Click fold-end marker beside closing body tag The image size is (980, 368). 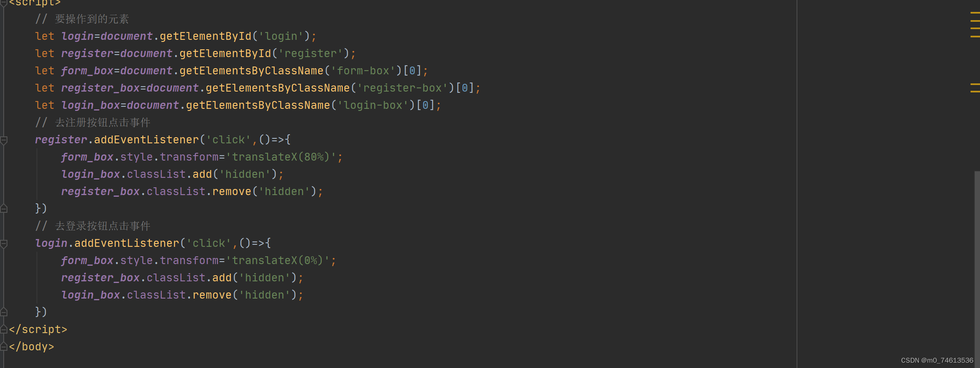pos(4,347)
